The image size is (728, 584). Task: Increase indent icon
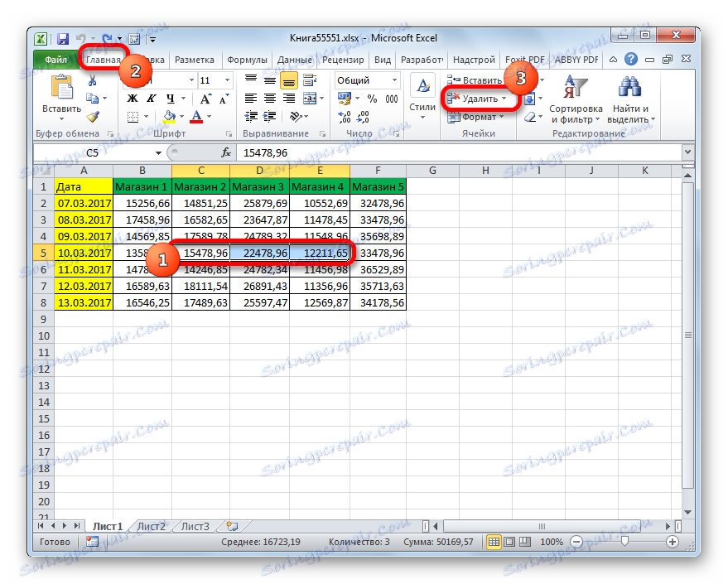[270, 117]
